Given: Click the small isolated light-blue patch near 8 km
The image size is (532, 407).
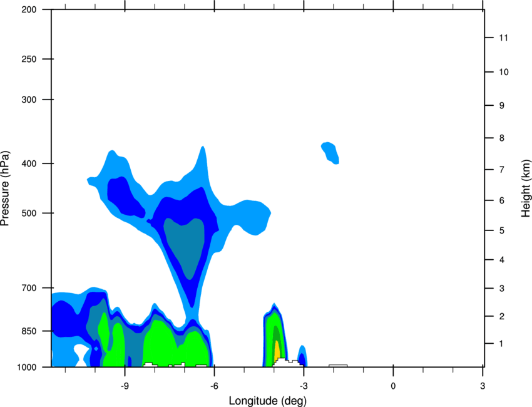Looking at the screenshot, I should [330, 153].
